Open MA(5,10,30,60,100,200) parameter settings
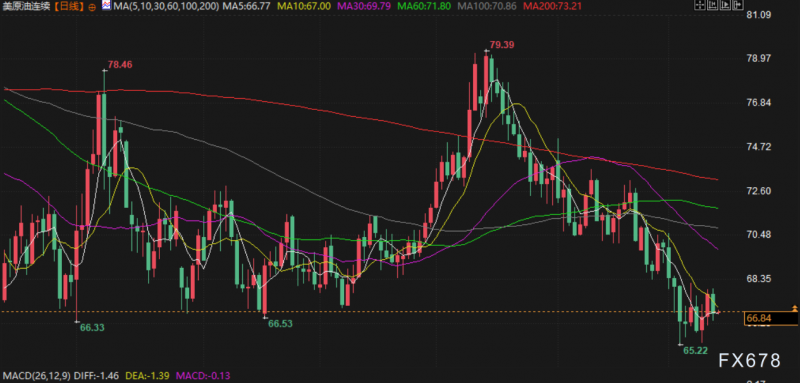 (166, 7)
